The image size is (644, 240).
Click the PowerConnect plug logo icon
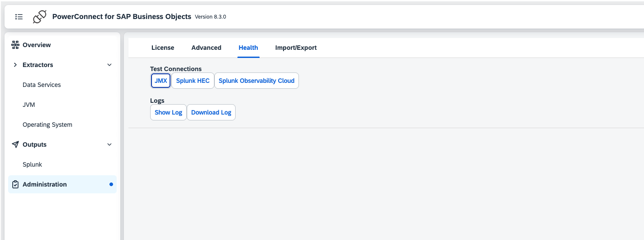click(40, 17)
